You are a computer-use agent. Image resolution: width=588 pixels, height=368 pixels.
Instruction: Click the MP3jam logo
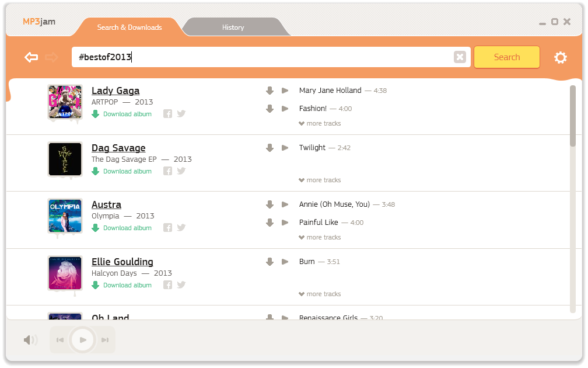click(x=39, y=22)
